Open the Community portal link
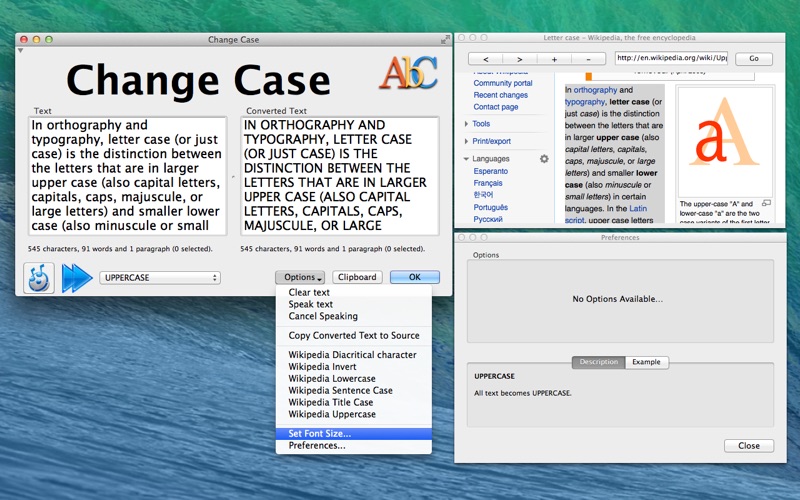This screenshot has width=800, height=500. (503, 83)
